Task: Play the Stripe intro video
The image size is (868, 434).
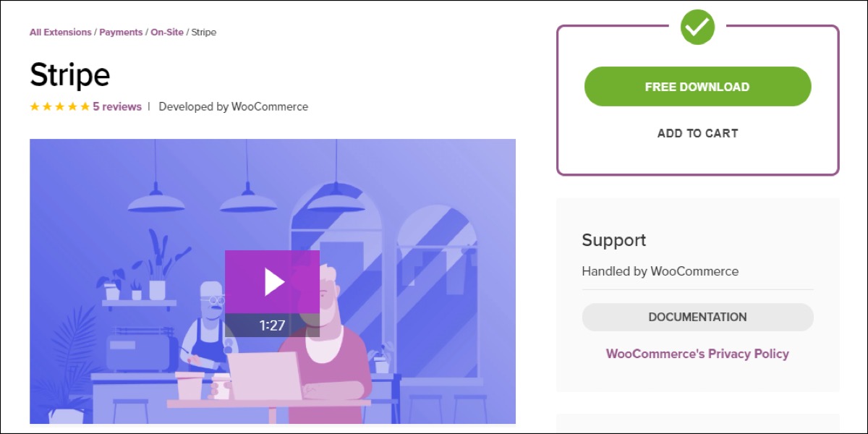Action: 272,282
